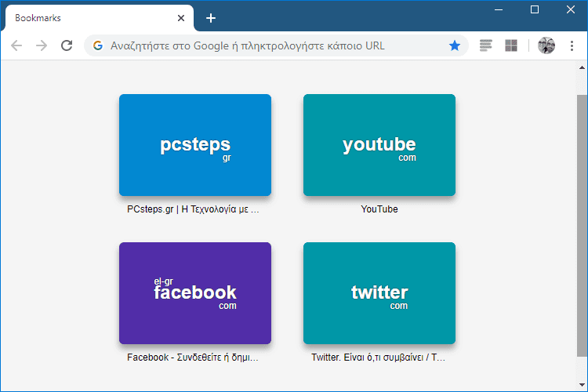Click the scrollbar down arrow
Viewport: 588px width, 392px height.
pyautogui.click(x=582, y=384)
